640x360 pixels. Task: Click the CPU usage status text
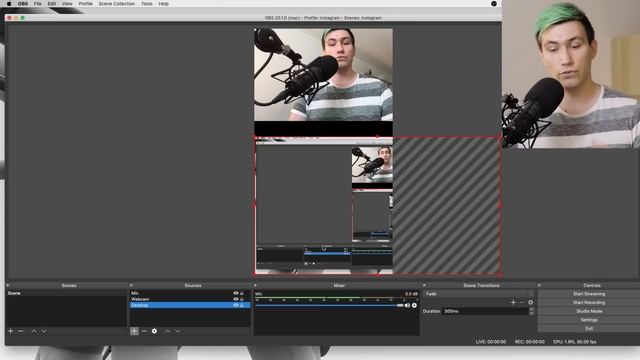(x=575, y=342)
